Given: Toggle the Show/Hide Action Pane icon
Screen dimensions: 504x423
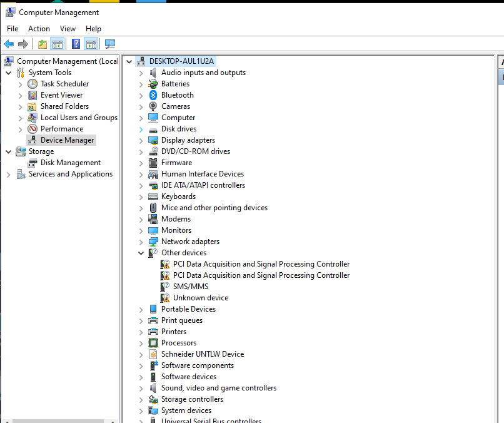Looking at the screenshot, I should pyautogui.click(x=91, y=44).
